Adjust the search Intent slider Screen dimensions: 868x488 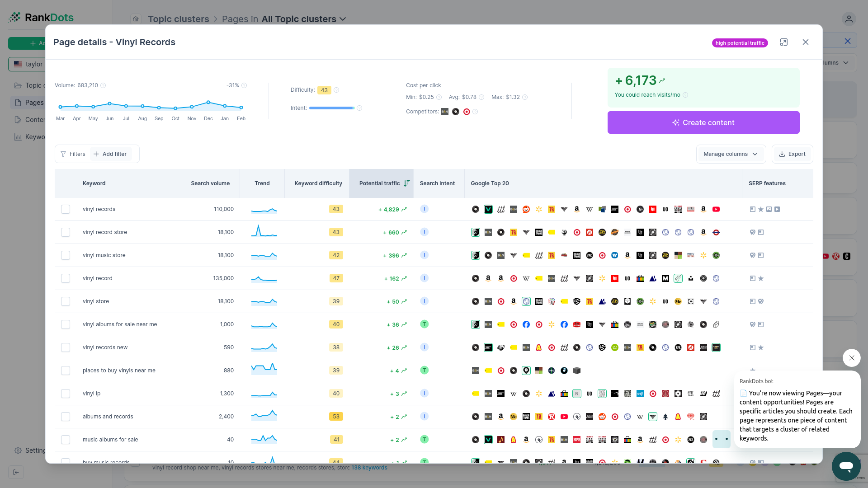point(331,108)
